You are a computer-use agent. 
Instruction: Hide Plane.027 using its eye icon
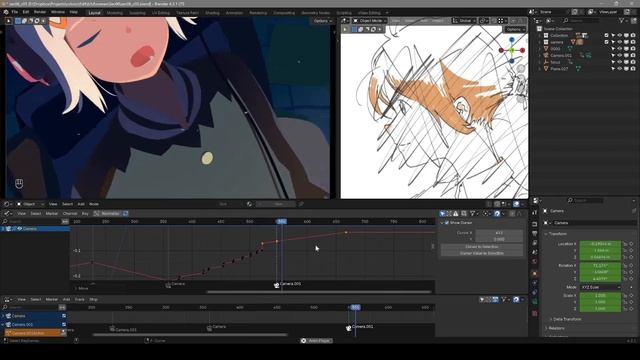click(x=620, y=69)
